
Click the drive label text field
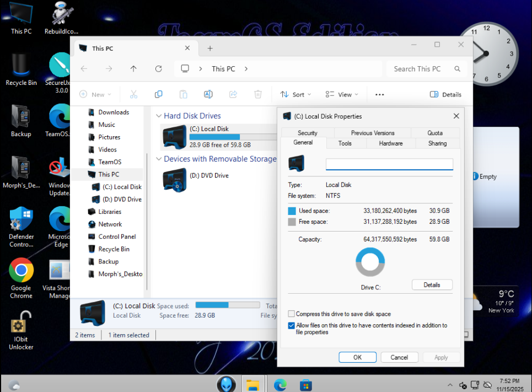(x=389, y=164)
